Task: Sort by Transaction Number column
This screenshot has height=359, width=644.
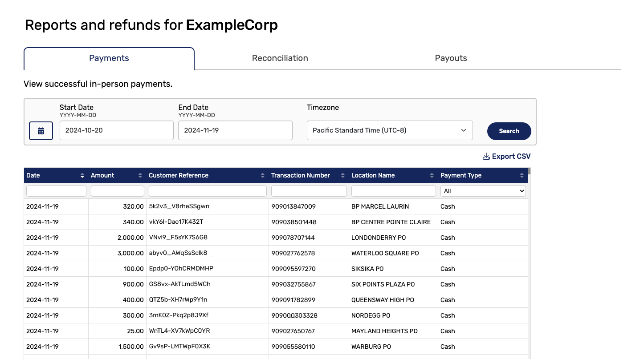Action: coord(342,175)
